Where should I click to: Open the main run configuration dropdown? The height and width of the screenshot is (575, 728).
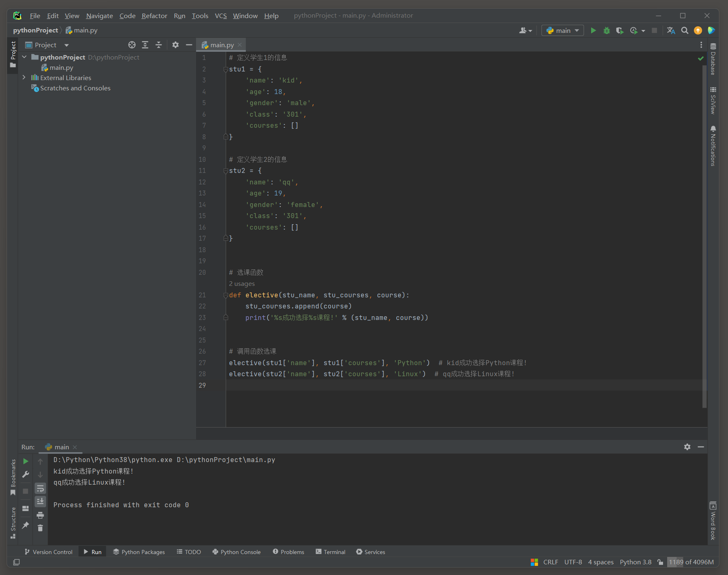(x=562, y=30)
